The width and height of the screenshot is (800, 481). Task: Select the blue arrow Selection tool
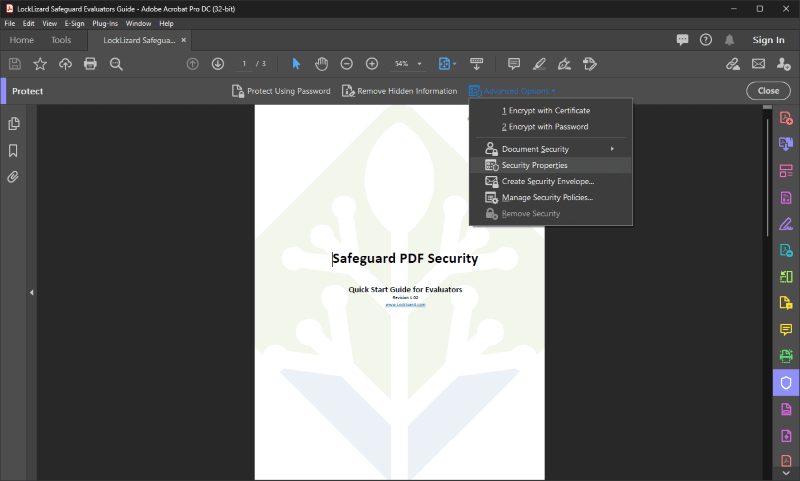pyautogui.click(x=296, y=64)
